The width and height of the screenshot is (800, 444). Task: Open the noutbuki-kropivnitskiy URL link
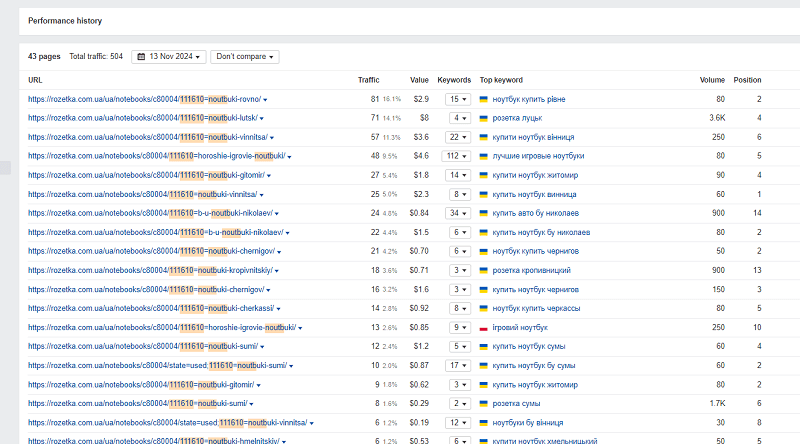[x=151, y=270]
